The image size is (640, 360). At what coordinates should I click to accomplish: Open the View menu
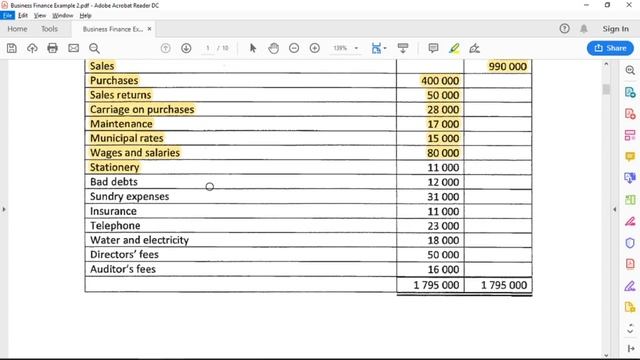pyautogui.click(x=40, y=16)
